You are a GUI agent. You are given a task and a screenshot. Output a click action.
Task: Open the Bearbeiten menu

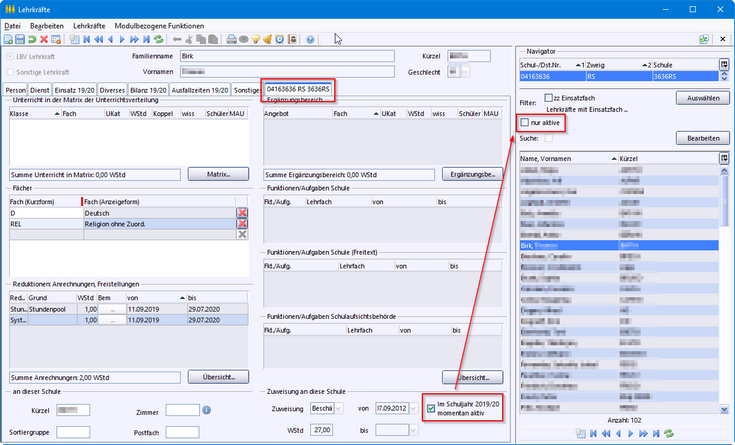(48, 24)
